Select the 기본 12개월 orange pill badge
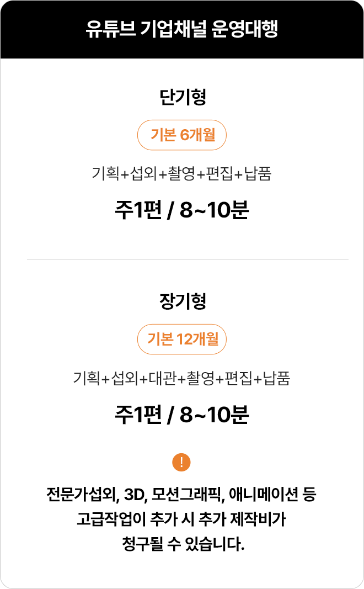The height and width of the screenshot is (589, 364). click(x=182, y=339)
